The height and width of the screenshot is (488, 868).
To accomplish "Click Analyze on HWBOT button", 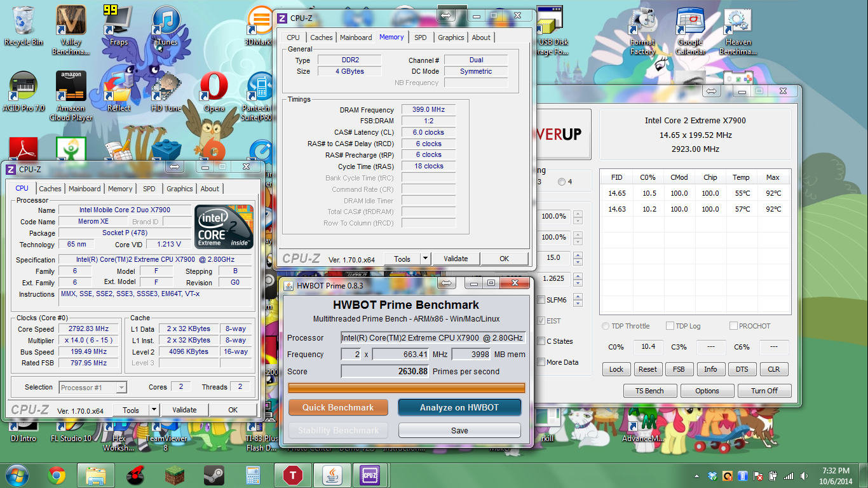I will tap(459, 407).
